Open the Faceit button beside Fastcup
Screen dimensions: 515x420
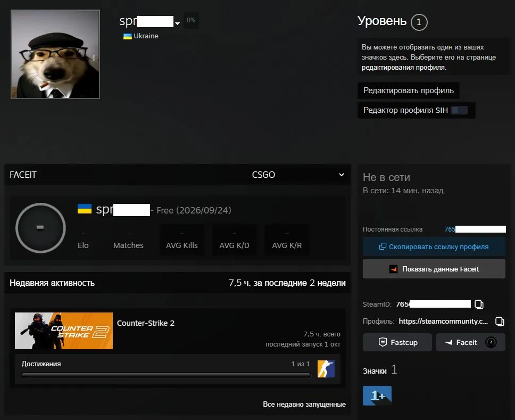[470, 342]
